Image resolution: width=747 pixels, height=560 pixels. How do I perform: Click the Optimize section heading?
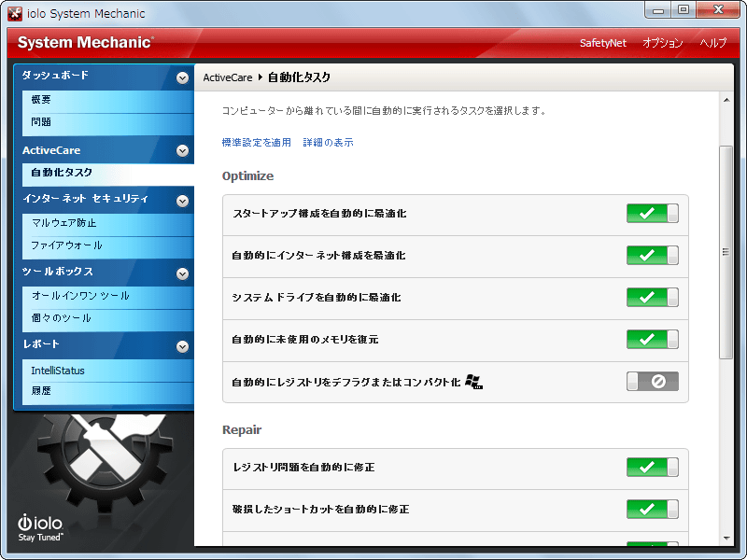coord(247,176)
